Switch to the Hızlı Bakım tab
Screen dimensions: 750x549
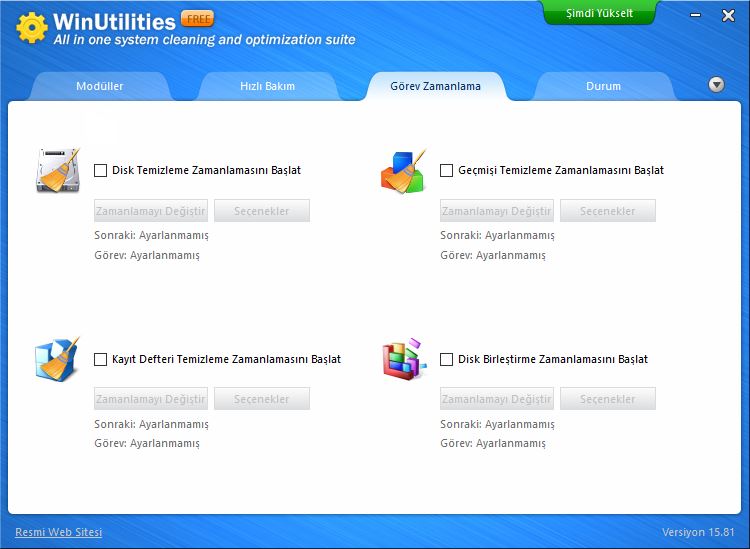tap(267, 86)
